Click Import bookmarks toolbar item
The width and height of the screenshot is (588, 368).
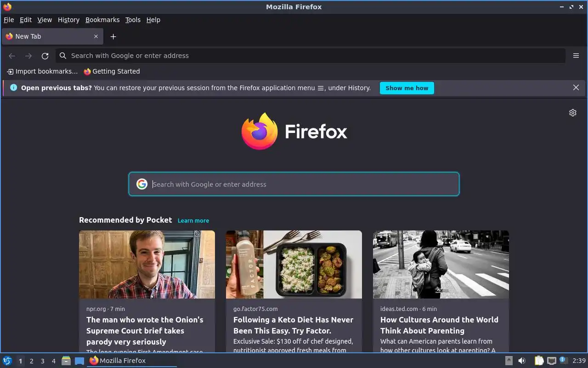click(x=42, y=71)
